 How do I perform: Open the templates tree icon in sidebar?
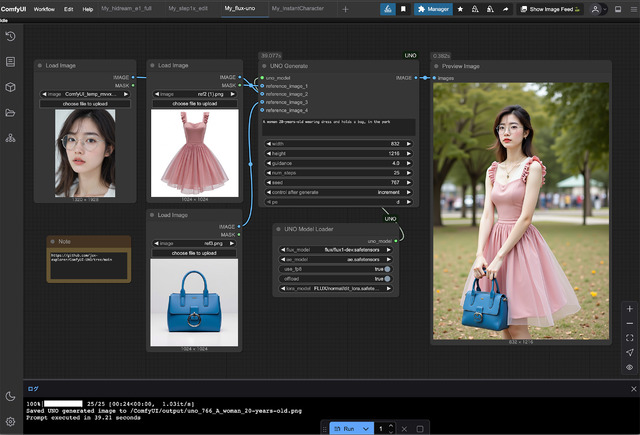tap(11, 138)
